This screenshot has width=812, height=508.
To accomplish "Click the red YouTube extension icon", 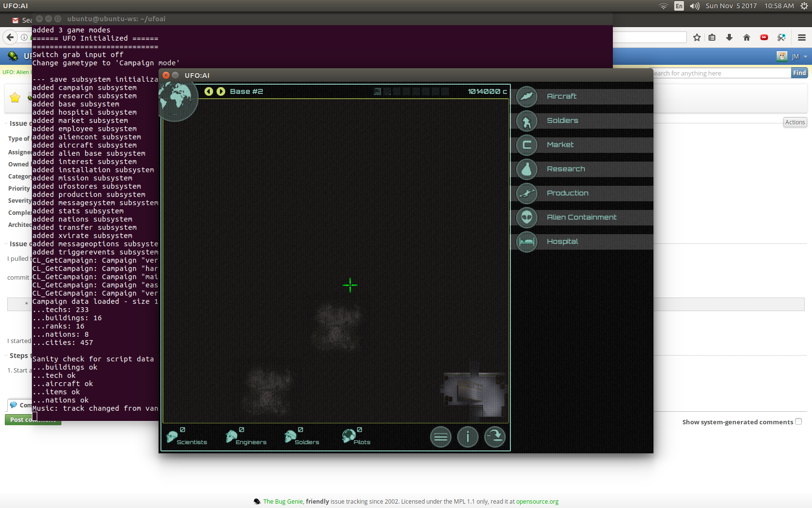I will point(764,37).
